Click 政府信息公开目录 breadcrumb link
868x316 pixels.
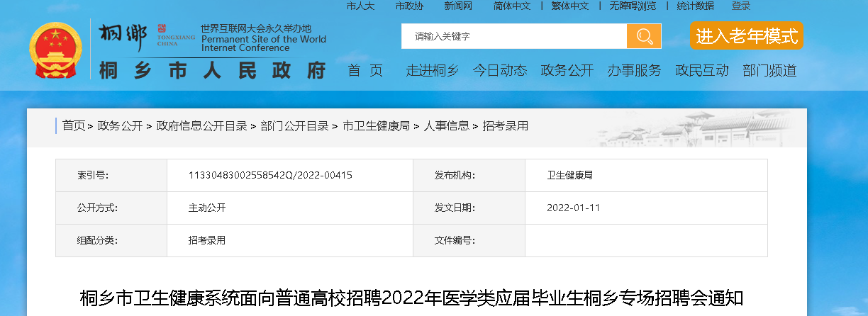[x=201, y=126]
